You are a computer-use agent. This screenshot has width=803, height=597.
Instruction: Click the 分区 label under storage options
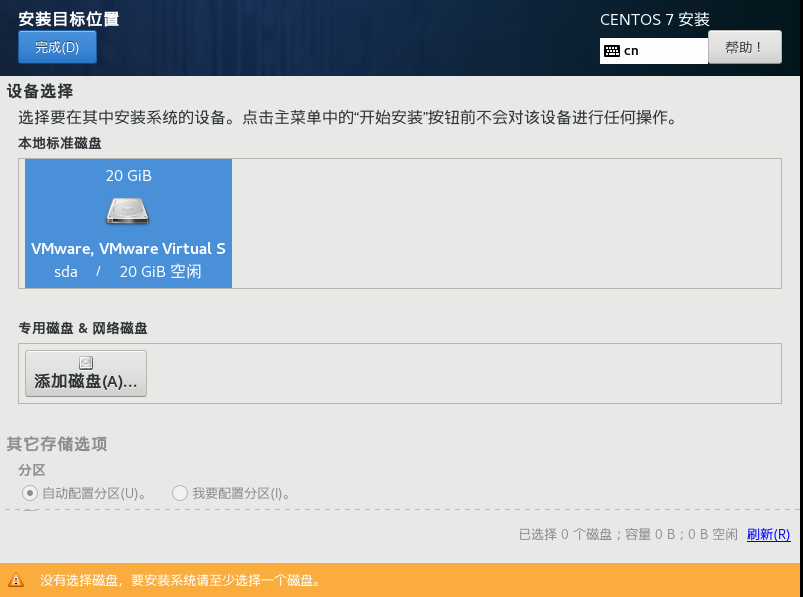(x=32, y=470)
